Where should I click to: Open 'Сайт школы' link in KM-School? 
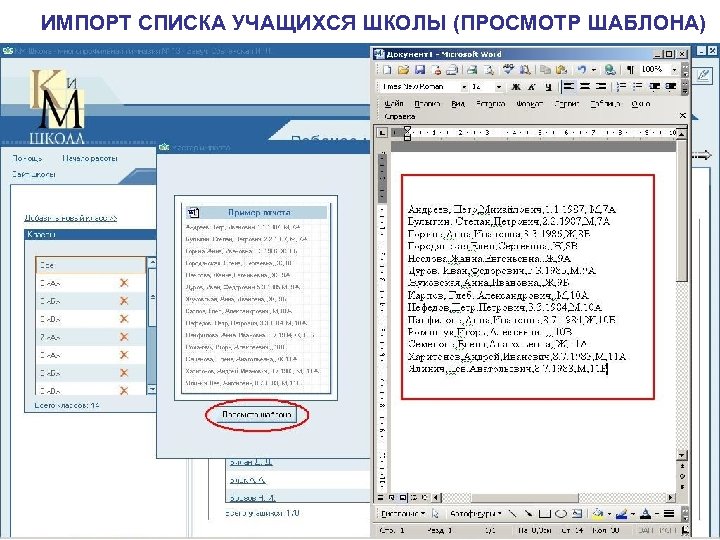pyautogui.click(x=34, y=174)
